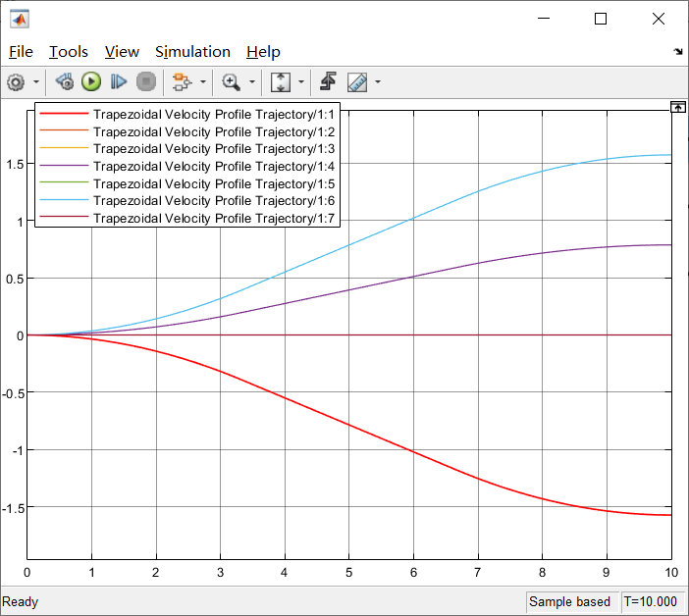
Task: Click the Highlight Simulink block icon
Action: [182, 81]
